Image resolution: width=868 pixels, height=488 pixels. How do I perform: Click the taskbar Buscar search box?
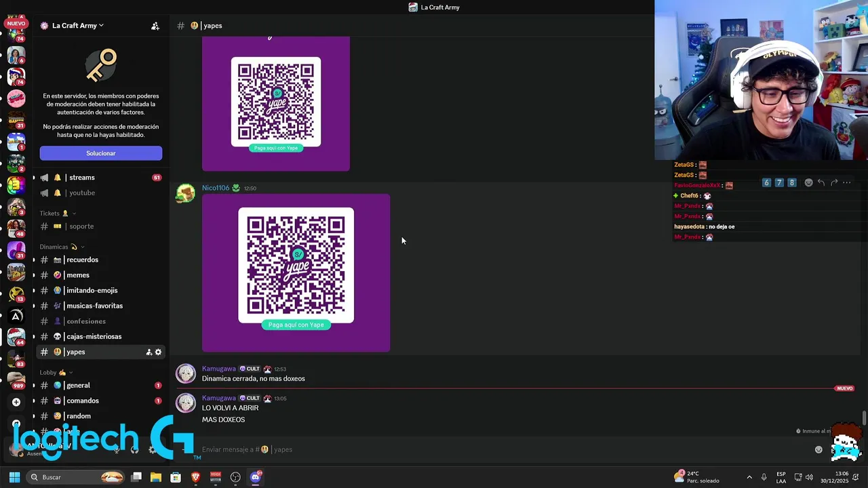[77, 477]
